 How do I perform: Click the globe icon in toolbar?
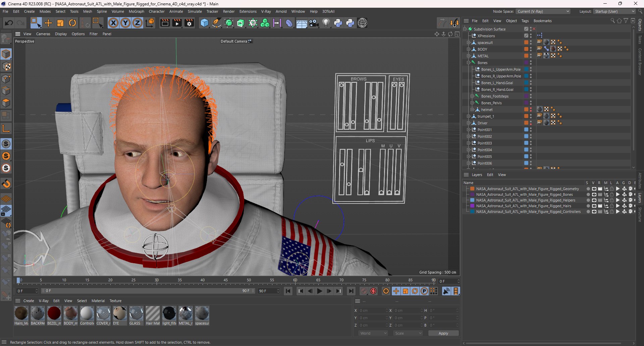pyautogui.click(x=362, y=23)
